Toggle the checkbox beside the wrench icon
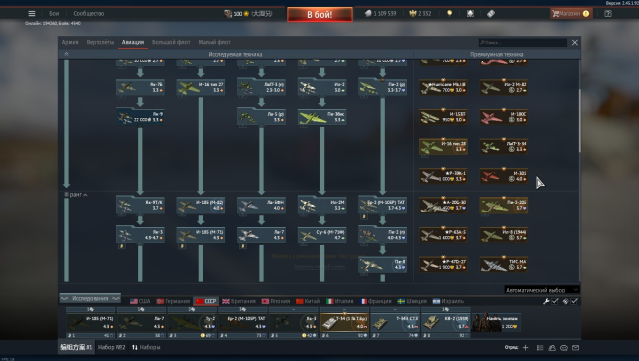Viewport: 639px width, 361px height. (x=555, y=301)
